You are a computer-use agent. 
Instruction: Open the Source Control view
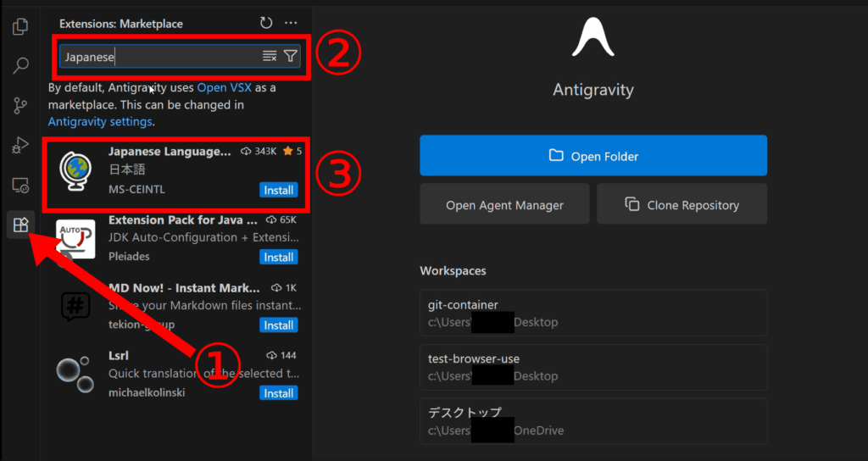click(20, 106)
